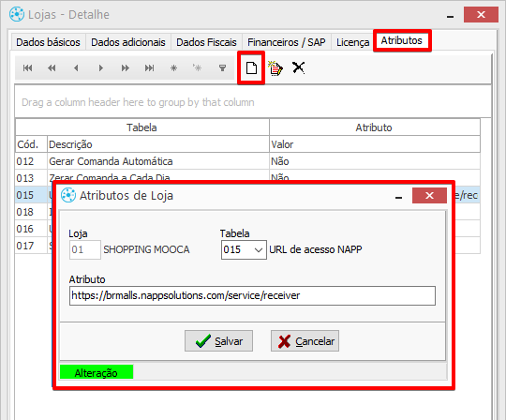Select row 012 Gerar Comanda Automática
Viewport: 506px width, 420px height.
pyautogui.click(x=247, y=161)
